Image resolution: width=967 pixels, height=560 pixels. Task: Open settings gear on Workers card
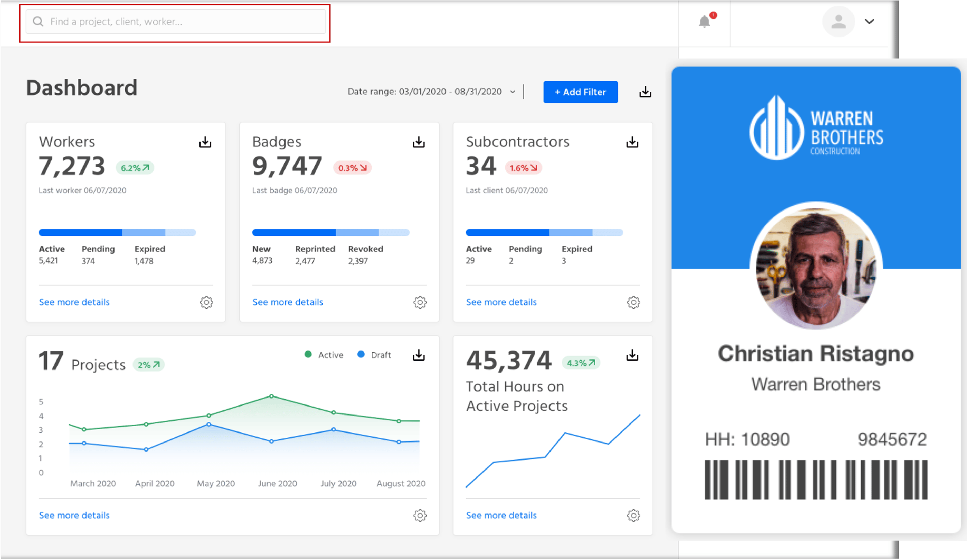tap(206, 302)
